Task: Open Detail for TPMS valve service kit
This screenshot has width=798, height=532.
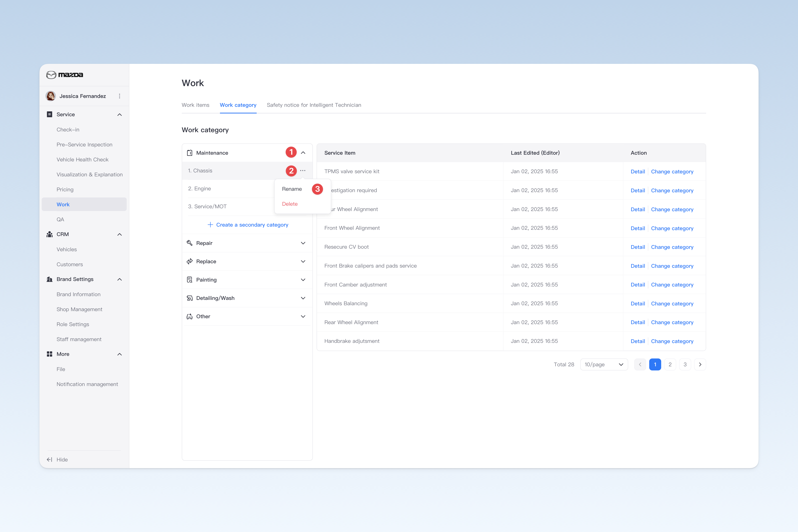Action: pos(638,171)
